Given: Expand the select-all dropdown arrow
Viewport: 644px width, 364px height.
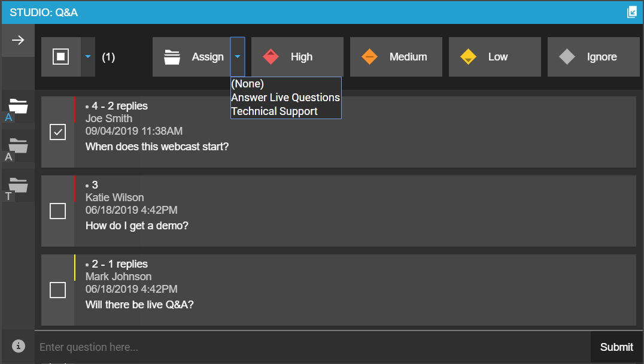Looking at the screenshot, I should click(x=88, y=57).
